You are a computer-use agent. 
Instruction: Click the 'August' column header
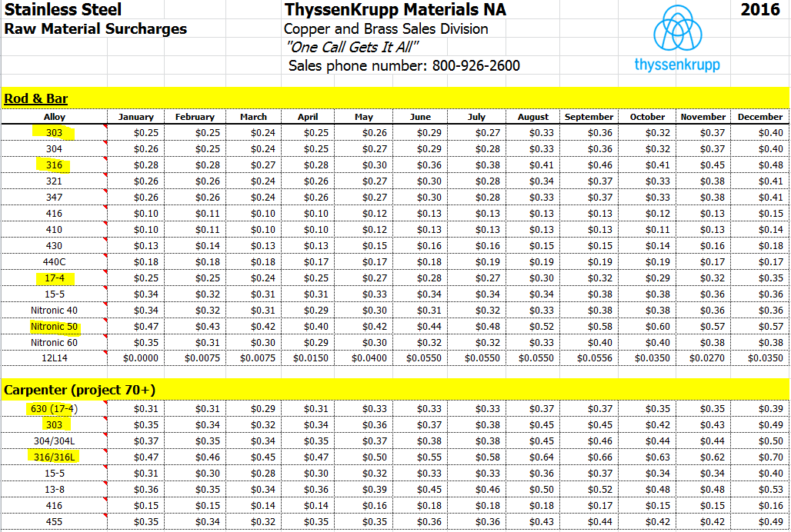532,116
